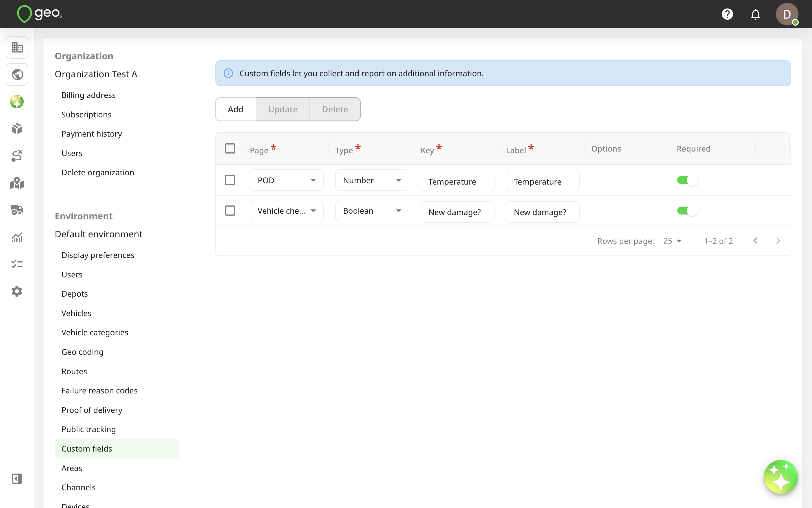Go to next table page chevron

778,241
